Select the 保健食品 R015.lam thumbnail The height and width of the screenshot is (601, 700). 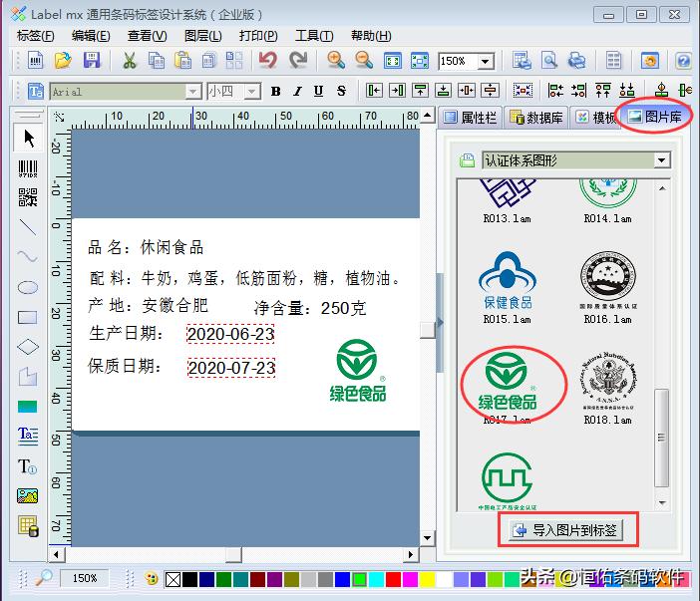[x=508, y=287]
